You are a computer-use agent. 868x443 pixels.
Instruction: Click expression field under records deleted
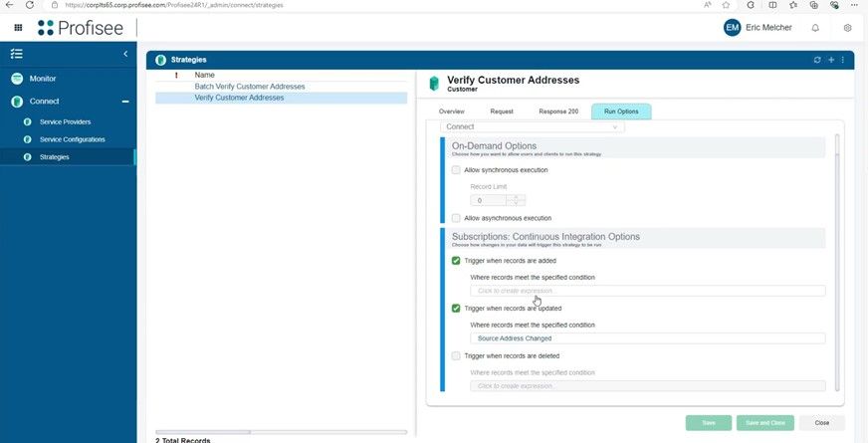point(648,386)
